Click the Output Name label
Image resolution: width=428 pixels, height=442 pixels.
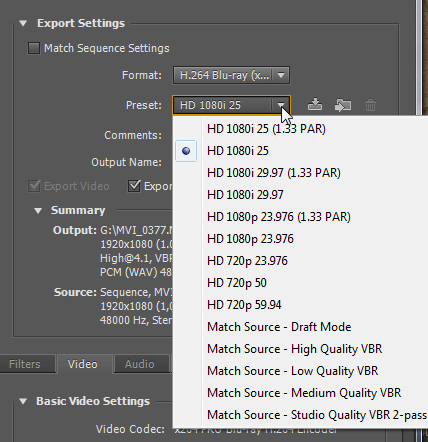127,162
